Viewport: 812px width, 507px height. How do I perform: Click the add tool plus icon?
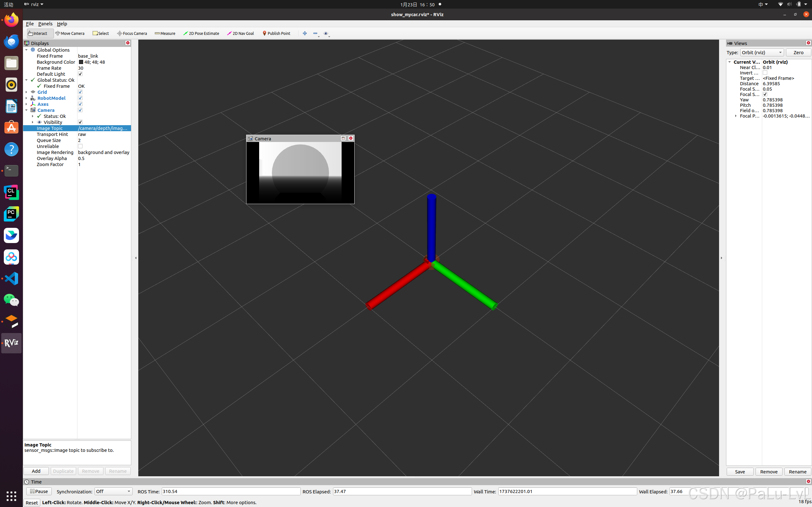305,33
